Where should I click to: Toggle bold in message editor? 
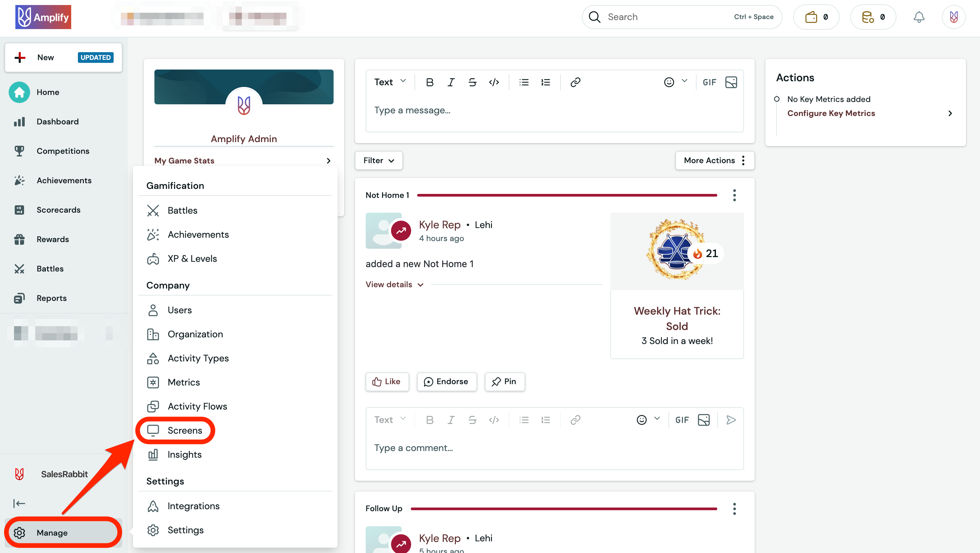point(430,82)
